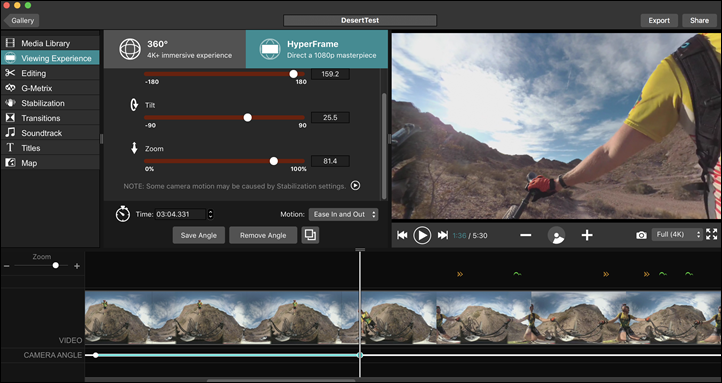
Task: Click the 360° globe icon
Action: (130, 49)
